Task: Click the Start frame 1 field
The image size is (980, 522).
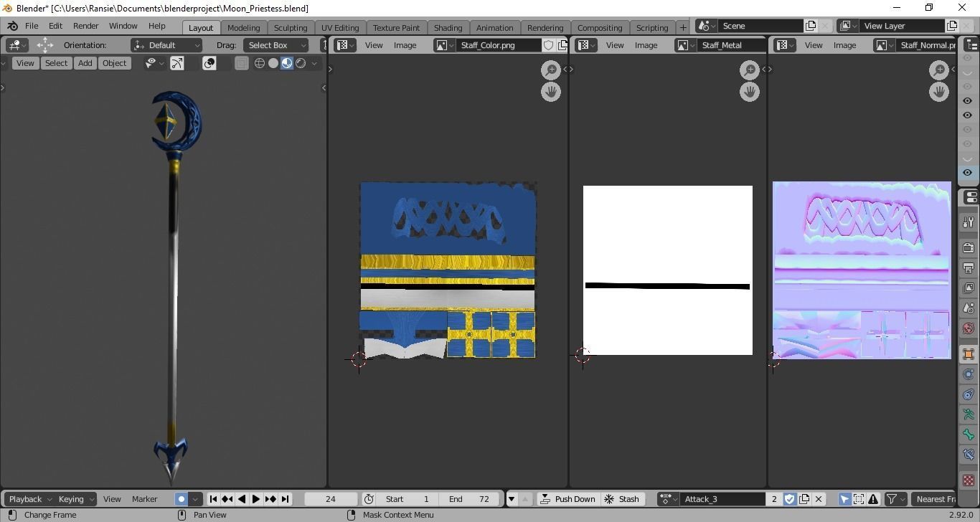Action: 407,499
